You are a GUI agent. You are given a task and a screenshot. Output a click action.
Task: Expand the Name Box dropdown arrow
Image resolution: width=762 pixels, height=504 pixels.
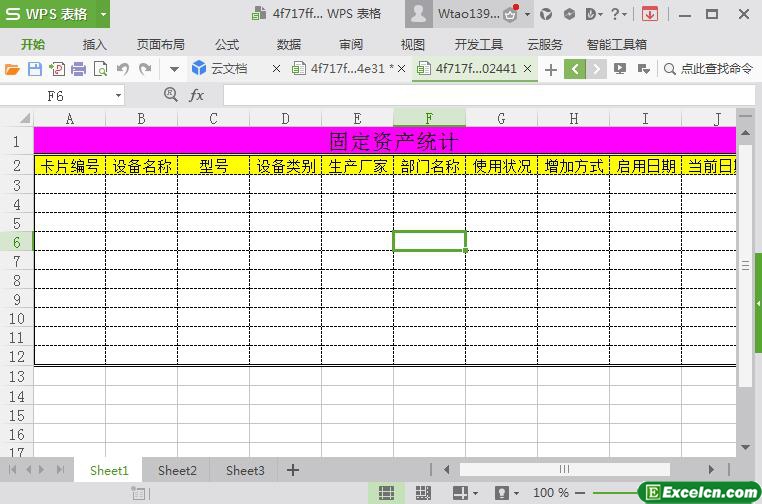tap(118, 96)
